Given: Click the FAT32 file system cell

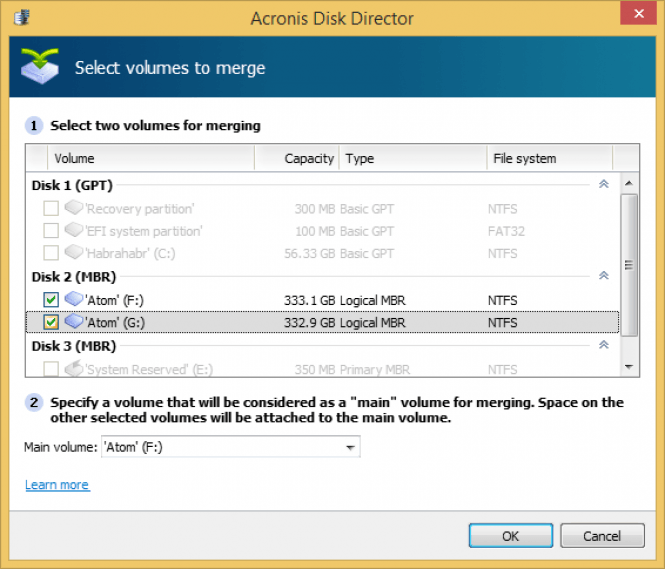Looking at the screenshot, I should (506, 231).
